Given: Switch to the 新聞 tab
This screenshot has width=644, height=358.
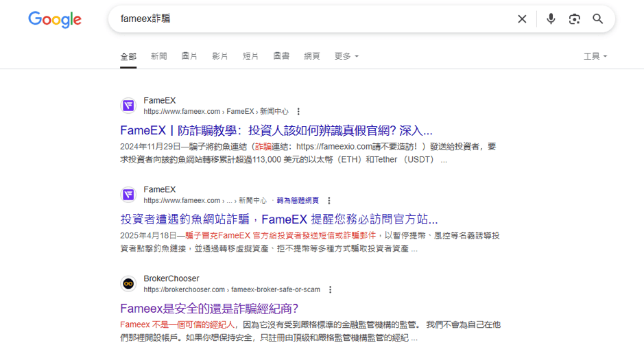Looking at the screenshot, I should pyautogui.click(x=158, y=56).
